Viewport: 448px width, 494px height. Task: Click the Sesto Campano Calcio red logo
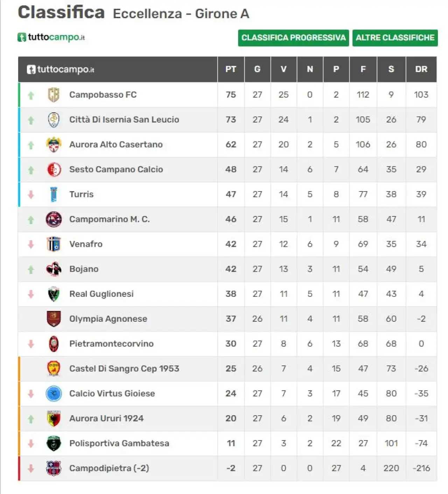click(54, 169)
